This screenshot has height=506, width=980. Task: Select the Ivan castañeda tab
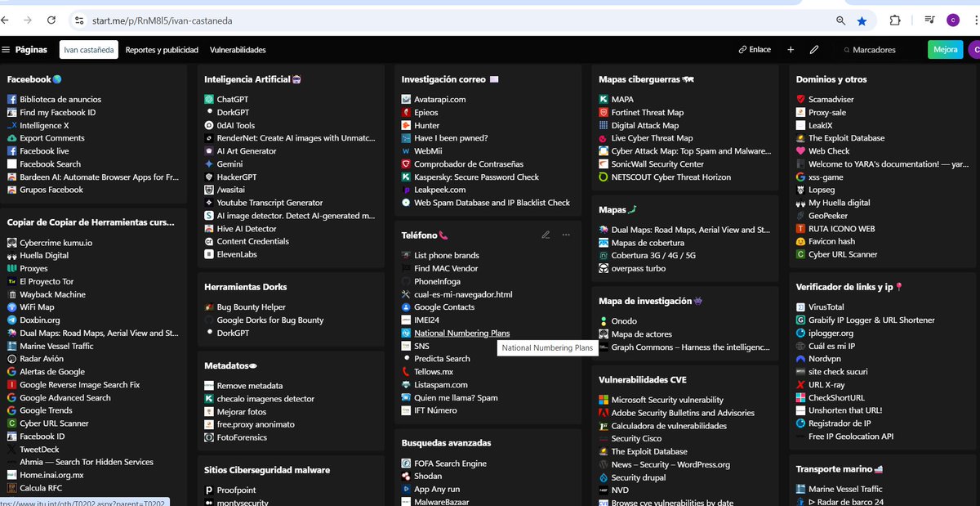[x=89, y=50]
